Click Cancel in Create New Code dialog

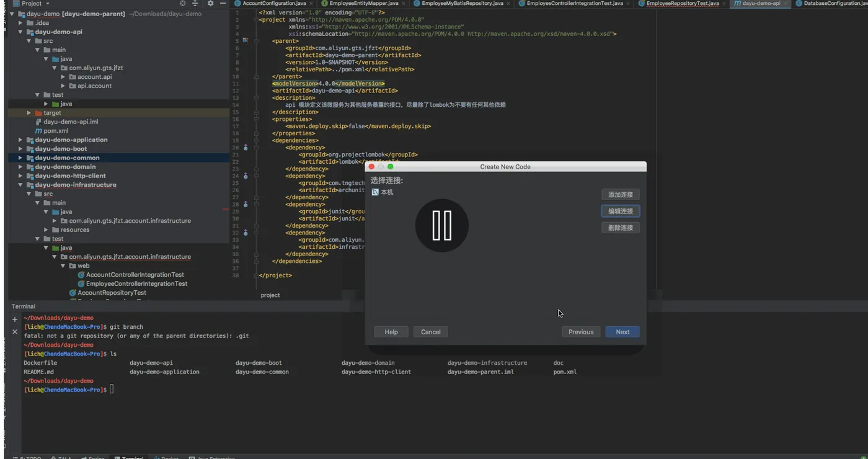point(431,332)
